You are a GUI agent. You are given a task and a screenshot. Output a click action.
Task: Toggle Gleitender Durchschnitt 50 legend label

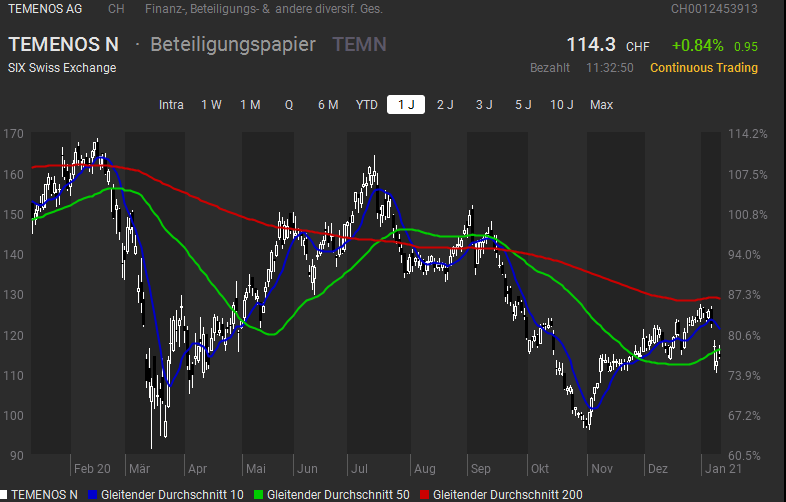click(338, 495)
